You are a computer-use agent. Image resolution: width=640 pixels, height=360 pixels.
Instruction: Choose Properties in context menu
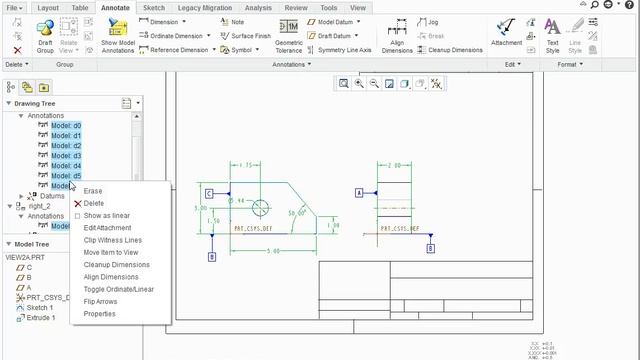pos(99,313)
